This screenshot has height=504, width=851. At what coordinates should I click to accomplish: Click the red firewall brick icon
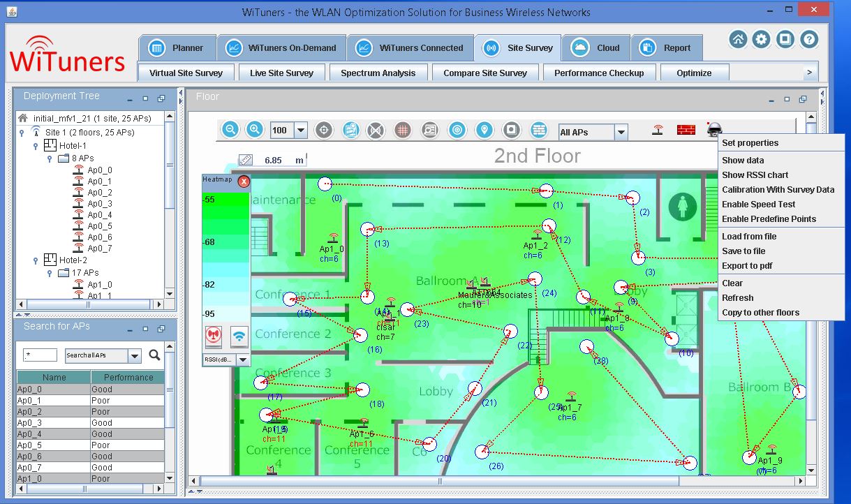[686, 130]
